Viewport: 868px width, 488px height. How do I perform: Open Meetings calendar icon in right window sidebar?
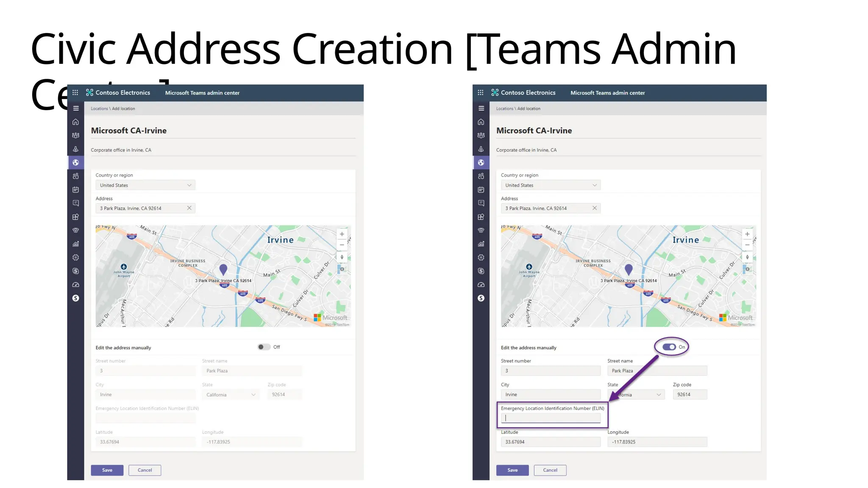coord(481,190)
